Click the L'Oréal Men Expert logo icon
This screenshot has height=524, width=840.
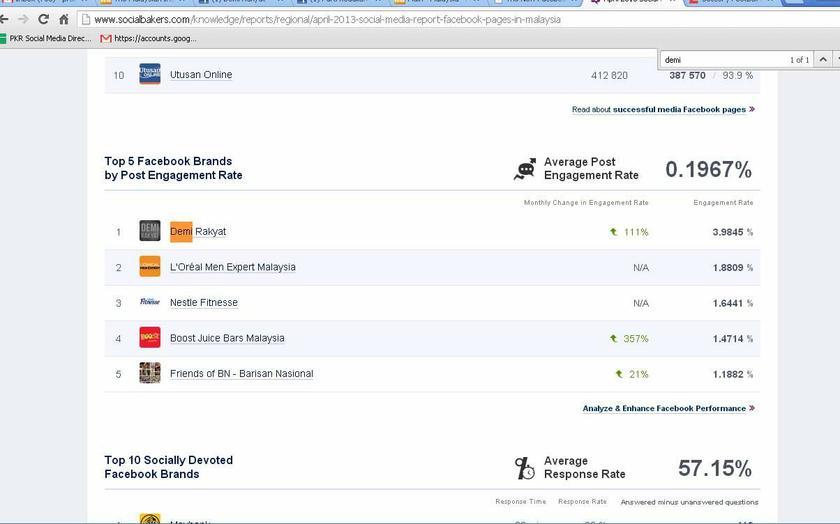point(150,266)
